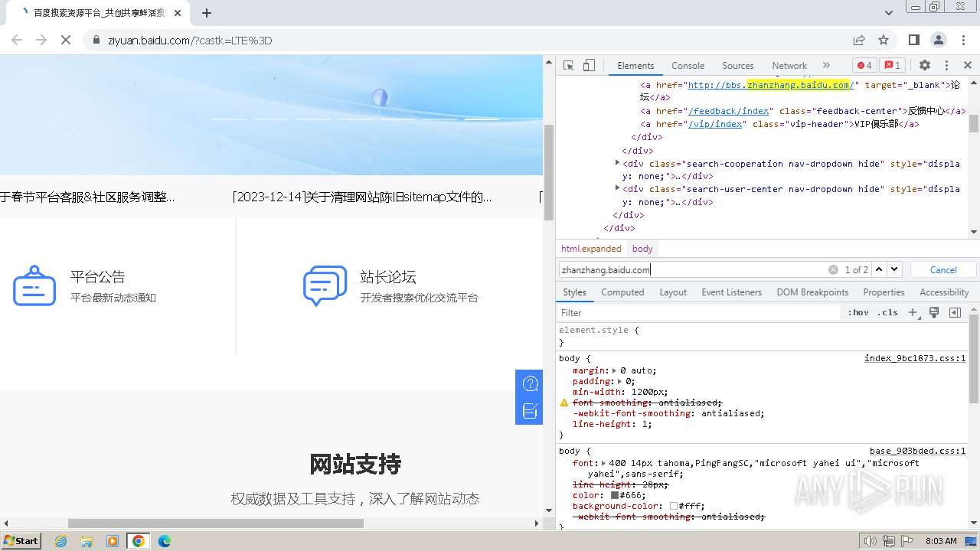980x551 pixels.
Task: Switch to the Sources tab
Action: [x=737, y=66]
